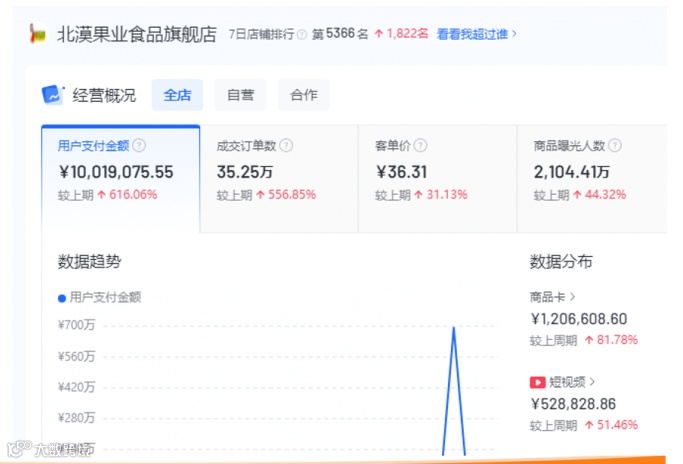
Task: Toggle the 用户支付金额 legend dot
Action: tap(62, 298)
